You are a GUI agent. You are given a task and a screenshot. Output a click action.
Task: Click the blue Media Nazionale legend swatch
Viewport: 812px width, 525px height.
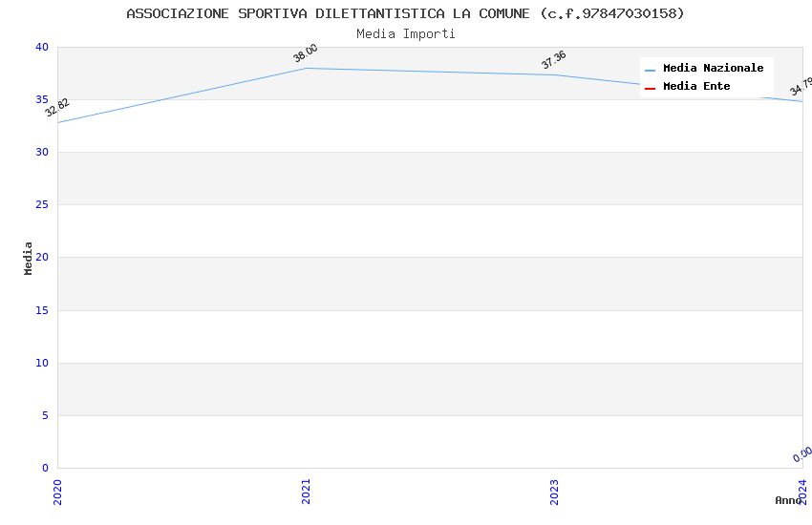[x=650, y=70]
